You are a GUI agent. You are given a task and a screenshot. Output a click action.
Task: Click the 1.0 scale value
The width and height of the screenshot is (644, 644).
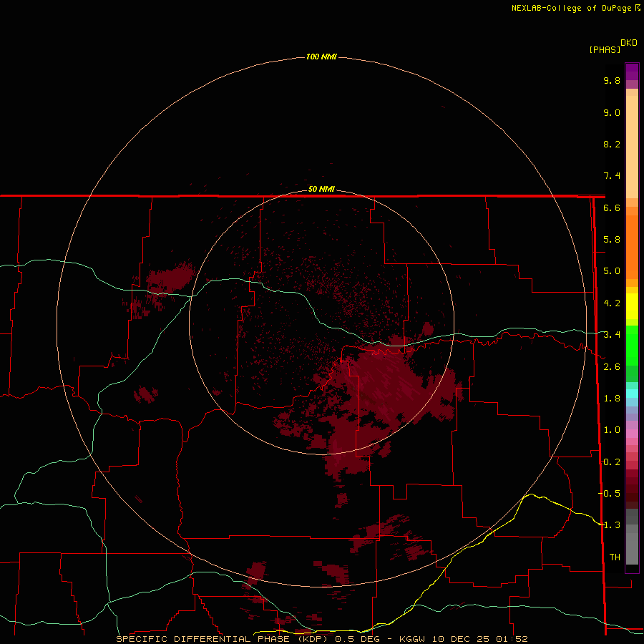pos(612,430)
